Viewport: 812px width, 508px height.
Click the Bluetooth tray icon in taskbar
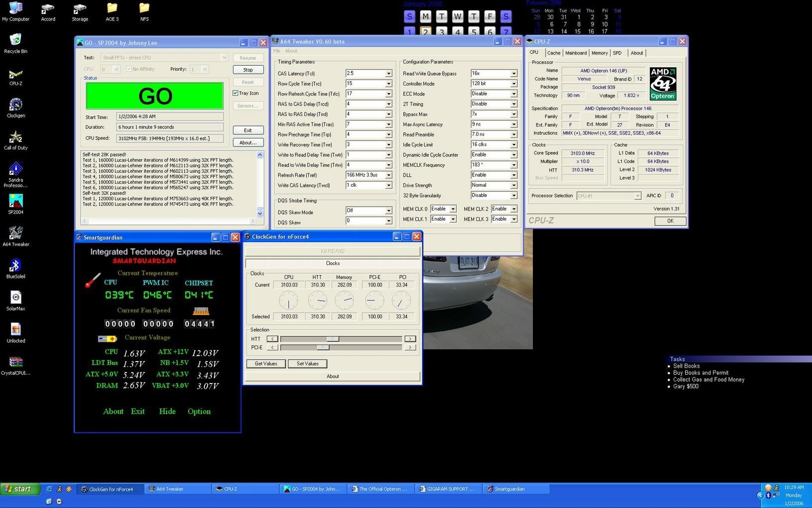[768, 496]
